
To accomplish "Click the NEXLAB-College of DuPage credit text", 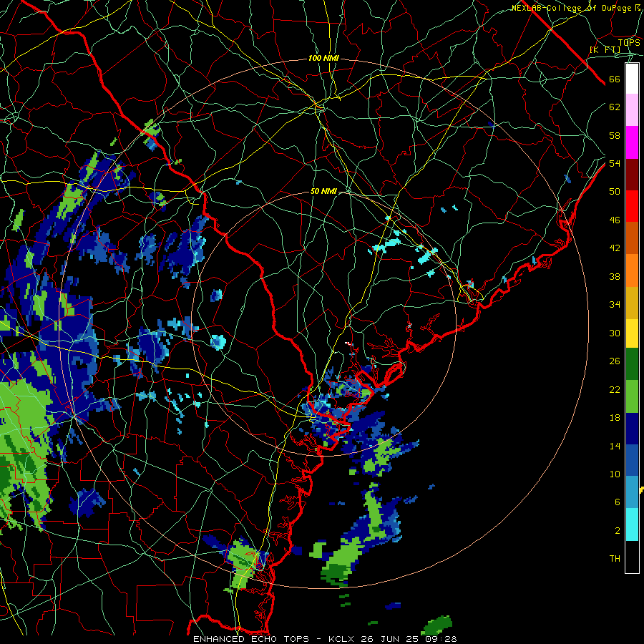I will pos(576,8).
